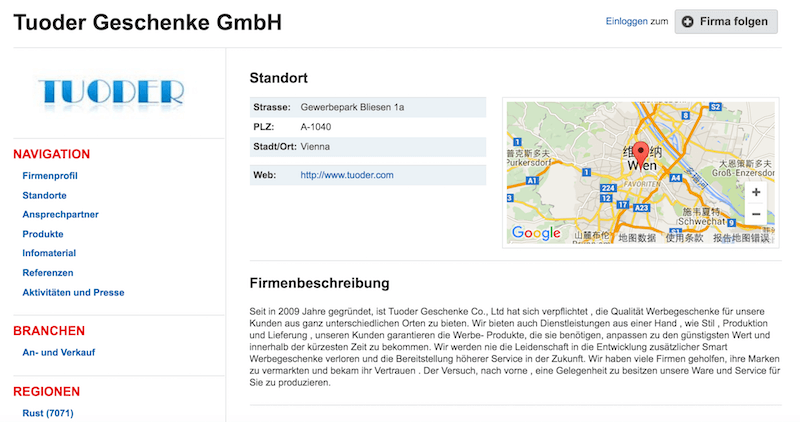Open Aktivitäten und Presse
This screenshot has height=422, width=800.
pos(73,292)
